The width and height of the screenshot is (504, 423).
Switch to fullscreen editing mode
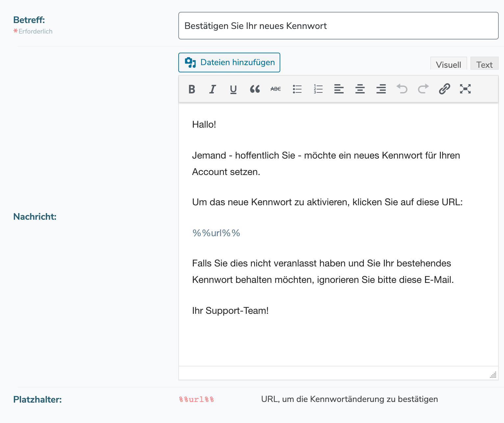[x=465, y=89]
